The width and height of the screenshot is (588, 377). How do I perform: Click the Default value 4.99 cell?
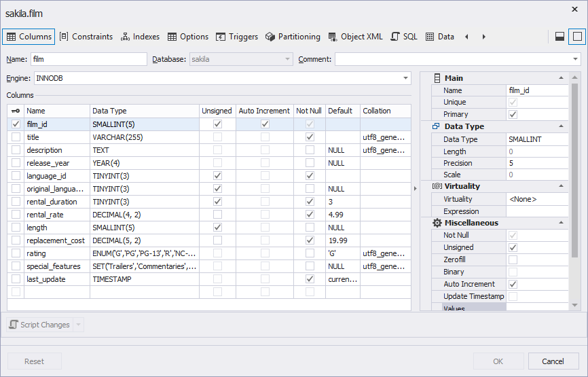[x=343, y=215]
